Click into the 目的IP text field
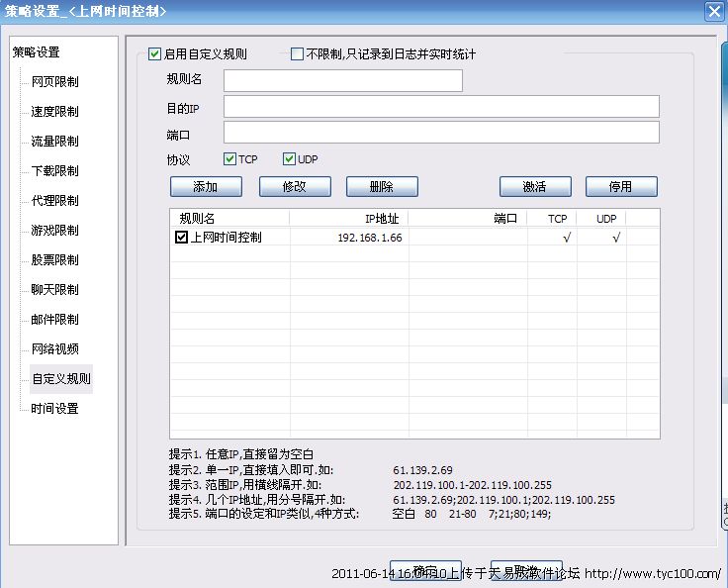The height and width of the screenshot is (588, 728). point(441,107)
